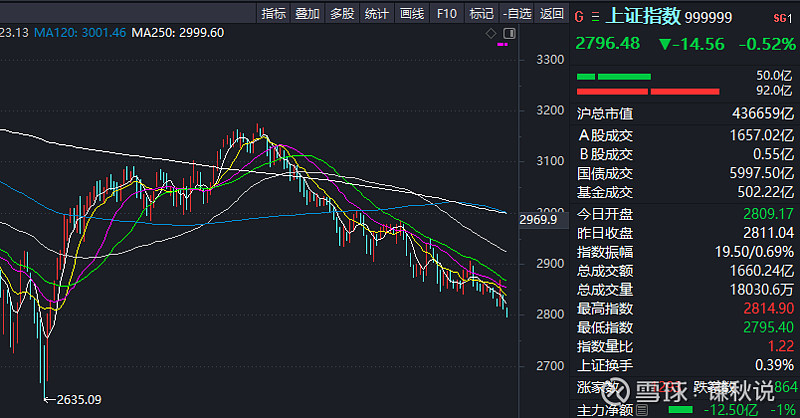This screenshot has width=800, height=418.
Task: Click the 2700 price axis label
Action: (550, 366)
